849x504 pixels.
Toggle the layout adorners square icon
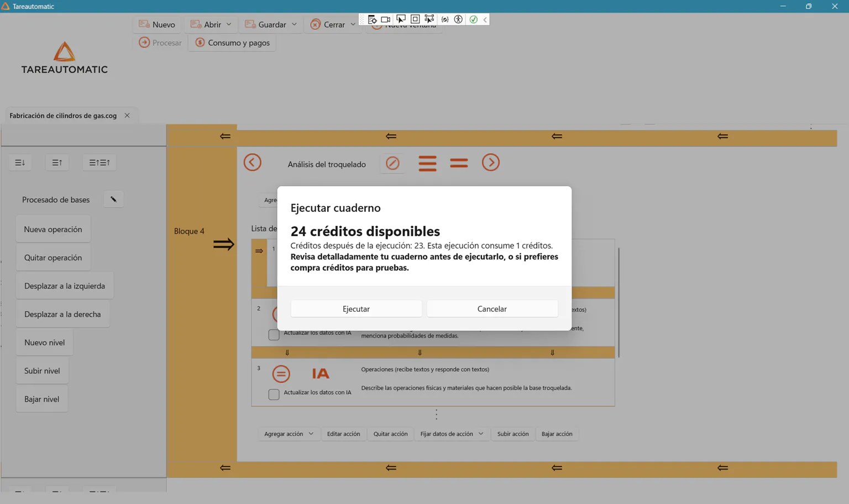[x=415, y=19]
